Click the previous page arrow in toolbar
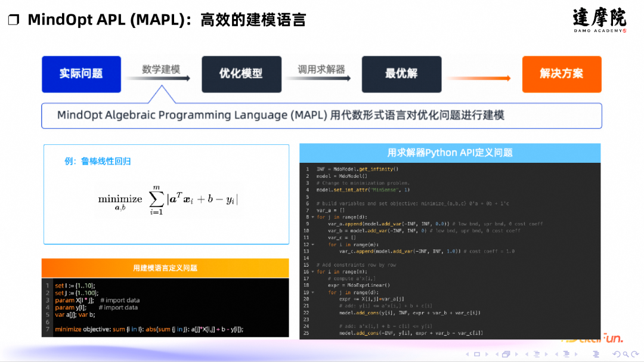Screen dimensions: 644x362 [467, 354]
